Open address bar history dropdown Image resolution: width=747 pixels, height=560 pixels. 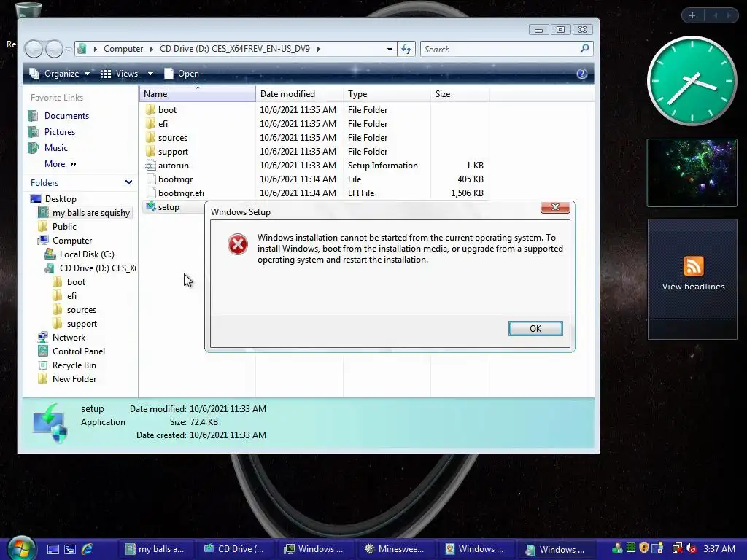click(390, 49)
